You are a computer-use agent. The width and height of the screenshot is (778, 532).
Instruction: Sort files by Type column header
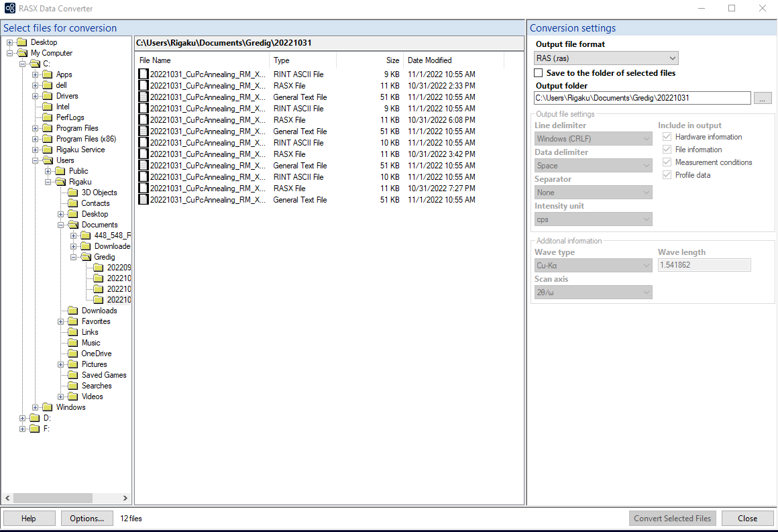[282, 60]
